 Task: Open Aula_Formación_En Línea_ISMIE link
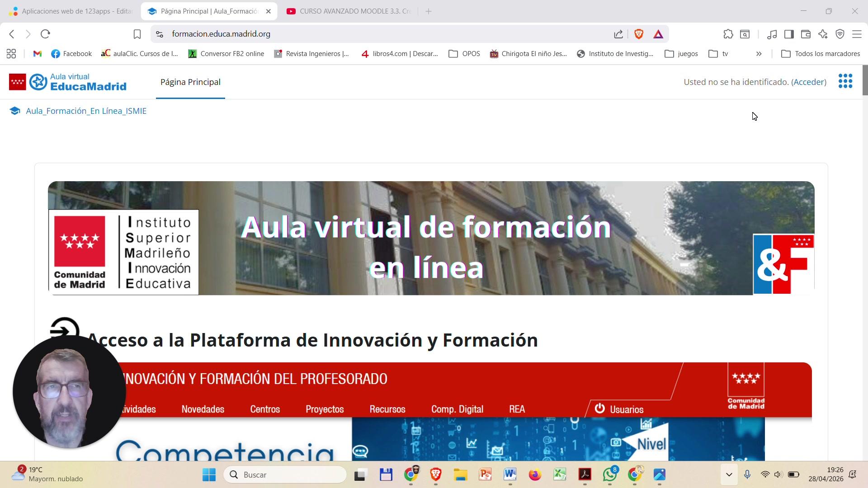point(86,111)
